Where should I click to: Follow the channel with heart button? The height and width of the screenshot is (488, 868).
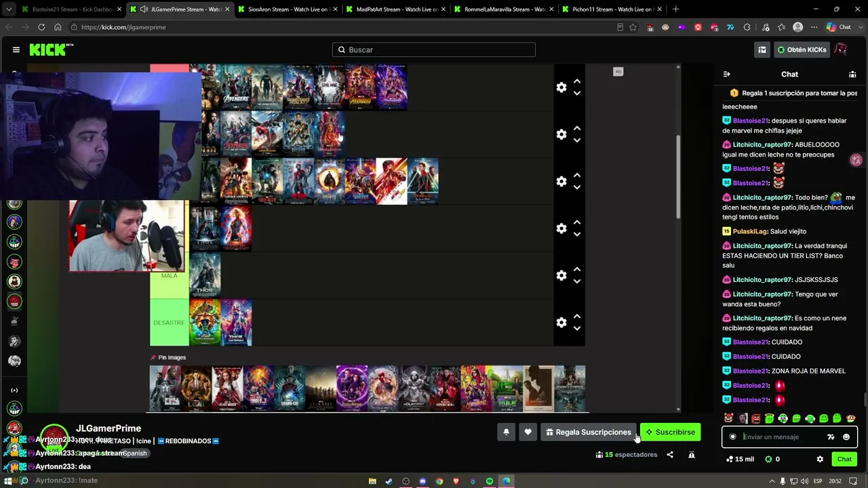pos(528,432)
